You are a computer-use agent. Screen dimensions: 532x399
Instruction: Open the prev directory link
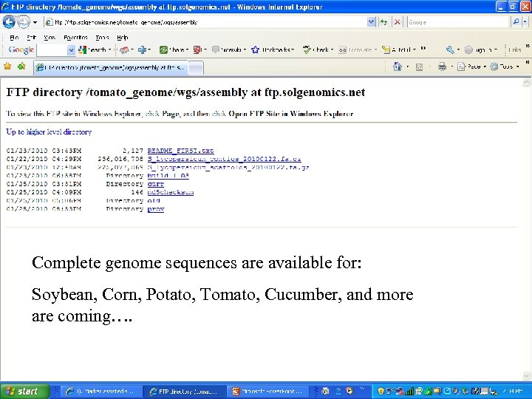156,209
